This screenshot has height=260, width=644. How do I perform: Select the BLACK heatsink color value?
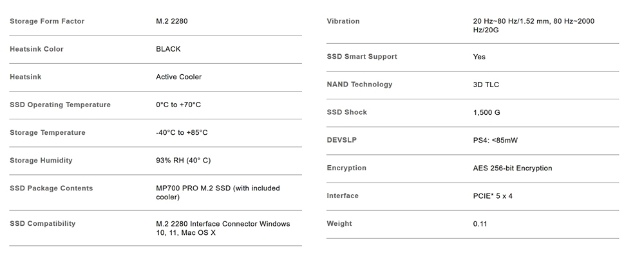coord(168,49)
